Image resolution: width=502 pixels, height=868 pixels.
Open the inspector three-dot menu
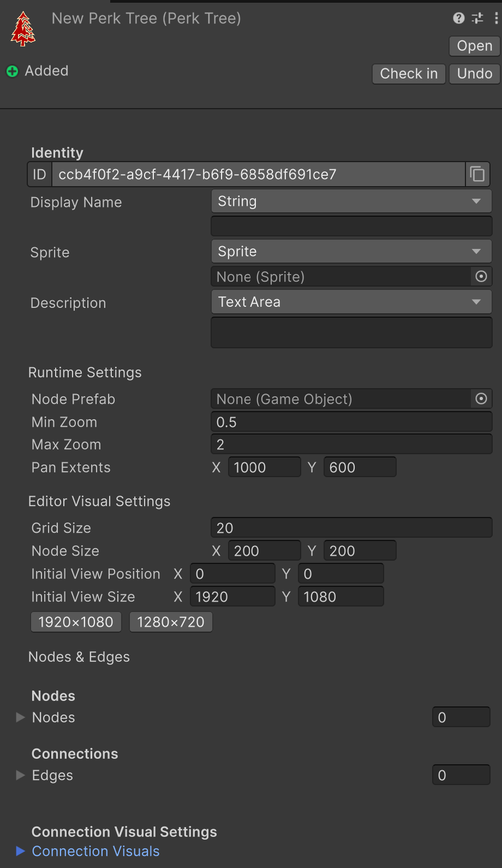click(495, 18)
